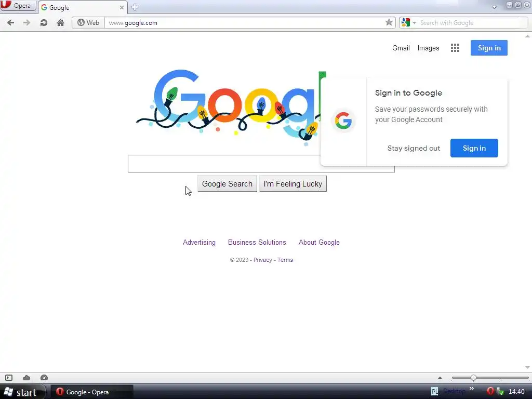Click the 14:40 taskbar clock
This screenshot has width=532, height=399.
tap(516, 392)
